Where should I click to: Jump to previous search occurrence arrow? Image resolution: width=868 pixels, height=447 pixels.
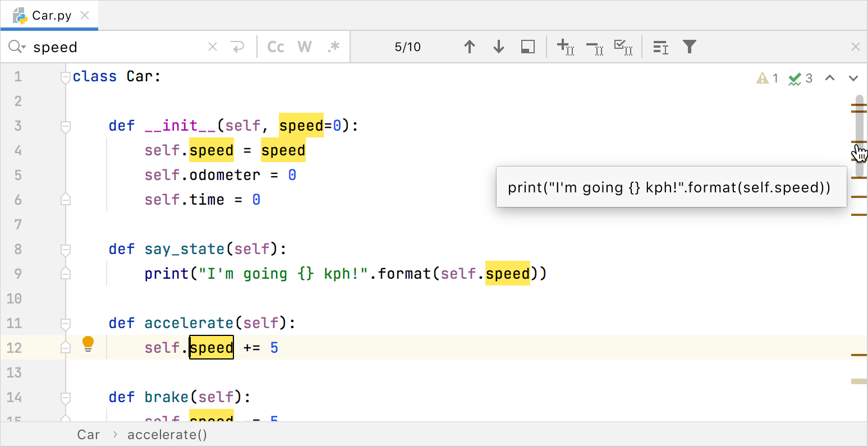[x=470, y=47]
